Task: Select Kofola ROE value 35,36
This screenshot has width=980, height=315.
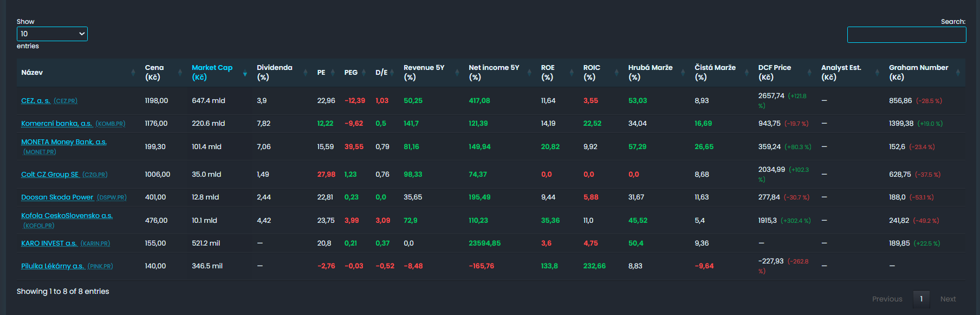Action: pos(550,221)
